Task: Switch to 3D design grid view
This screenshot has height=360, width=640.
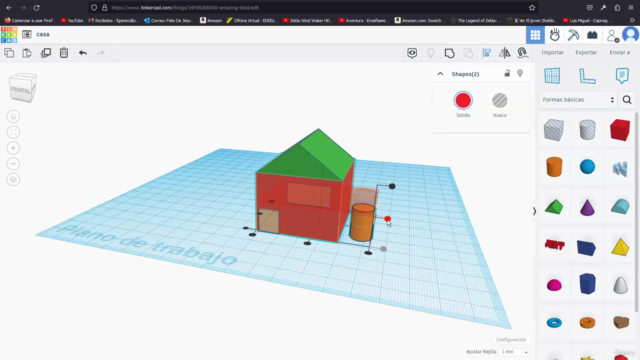Action: tap(535, 35)
